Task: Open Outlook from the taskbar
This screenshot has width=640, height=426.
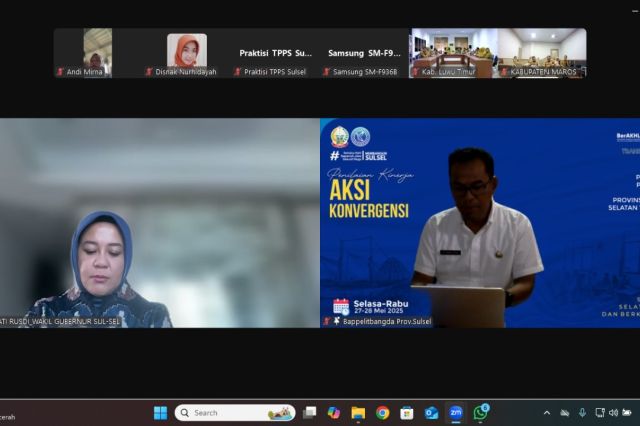Action: click(x=431, y=413)
